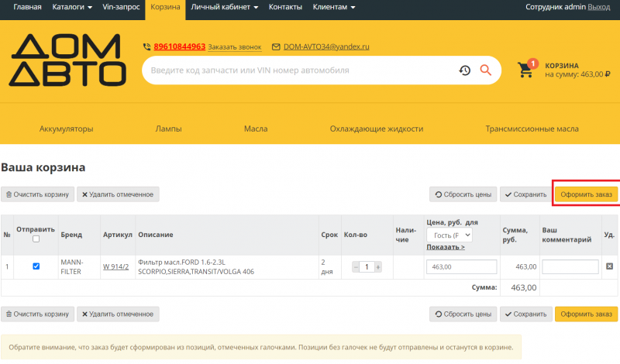Click bottom Сохранить button
The image size is (620, 364).
[x=525, y=314]
